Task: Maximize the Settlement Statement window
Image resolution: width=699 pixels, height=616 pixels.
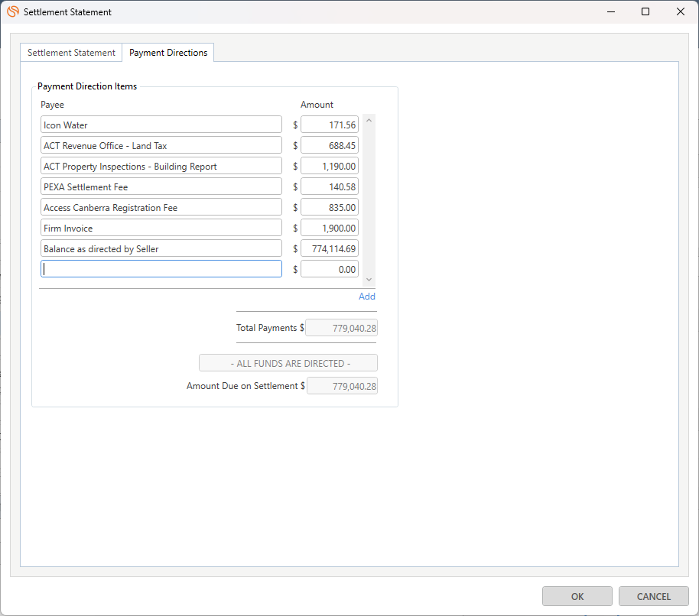Action: click(x=645, y=11)
